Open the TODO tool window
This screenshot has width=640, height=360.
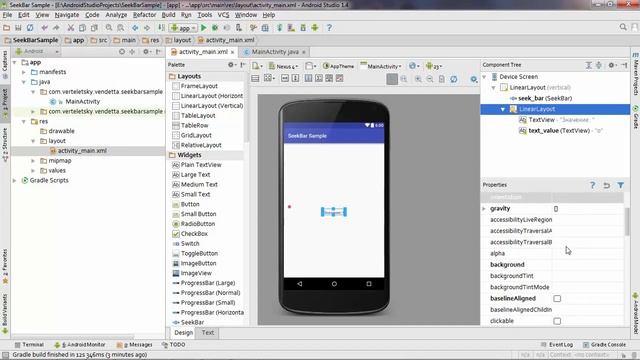point(173,345)
